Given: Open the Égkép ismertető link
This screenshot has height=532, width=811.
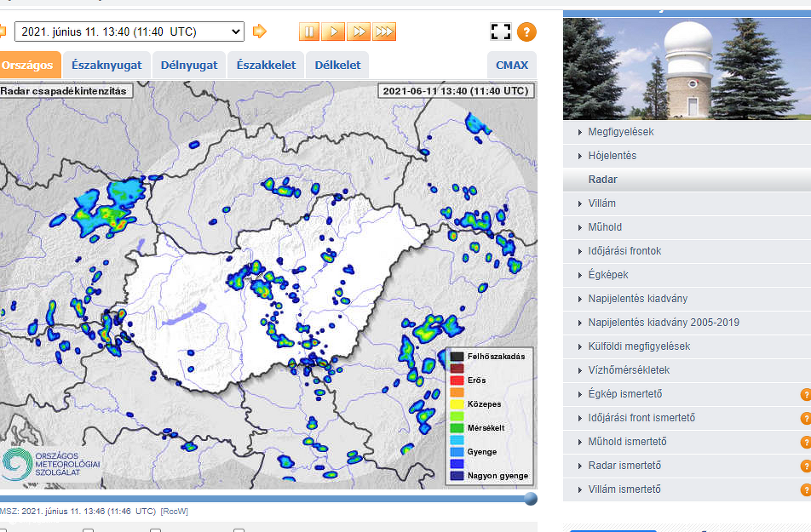Looking at the screenshot, I should (x=625, y=394).
